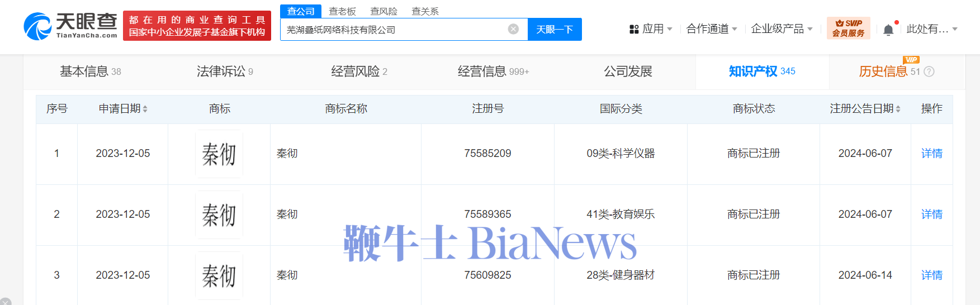The width and height of the screenshot is (980, 305).
Task: Click the SVIP member service badge
Action: click(848, 28)
